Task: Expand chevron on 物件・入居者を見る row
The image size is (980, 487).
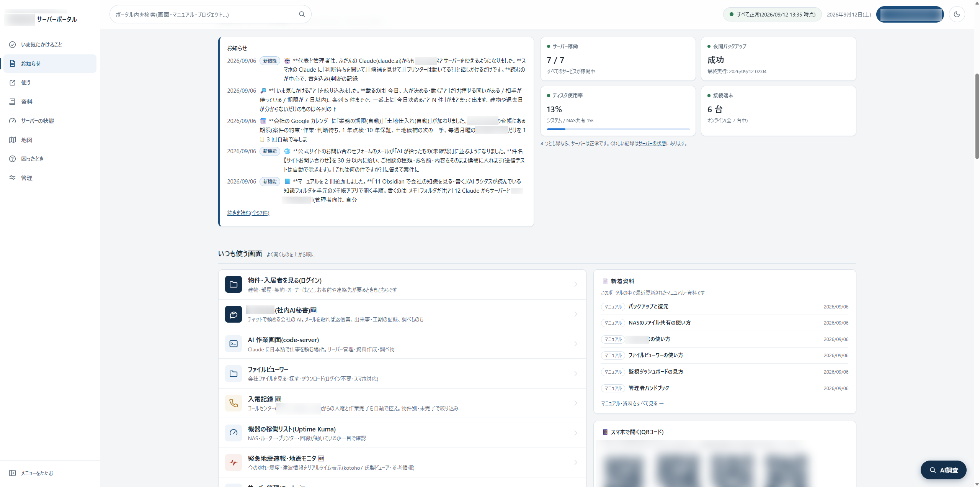Action: point(576,284)
